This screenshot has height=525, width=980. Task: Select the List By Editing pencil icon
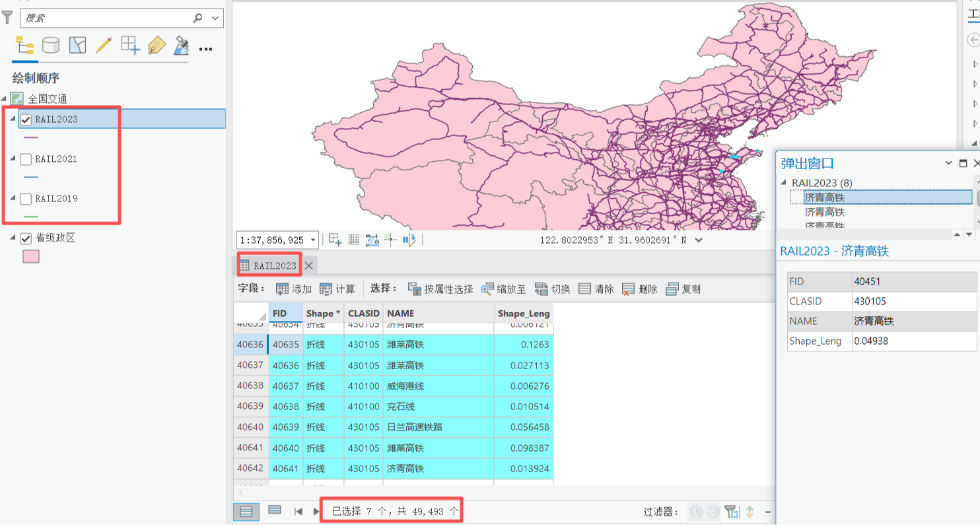tap(104, 45)
